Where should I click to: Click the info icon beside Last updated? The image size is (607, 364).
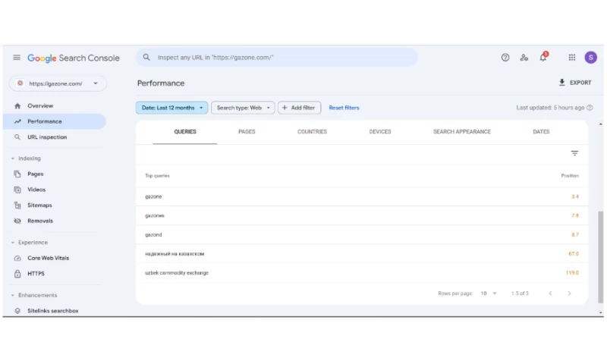click(590, 108)
